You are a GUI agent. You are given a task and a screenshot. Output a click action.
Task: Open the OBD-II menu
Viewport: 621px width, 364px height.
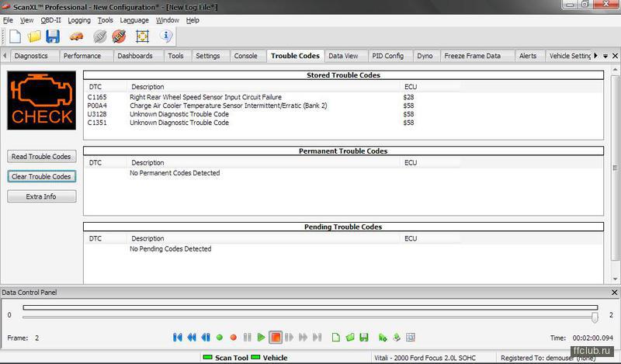51,20
